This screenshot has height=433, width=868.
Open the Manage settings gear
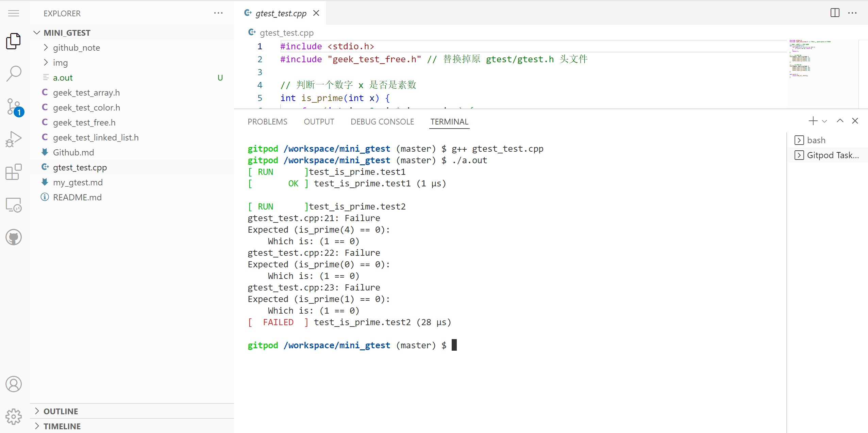tap(14, 416)
